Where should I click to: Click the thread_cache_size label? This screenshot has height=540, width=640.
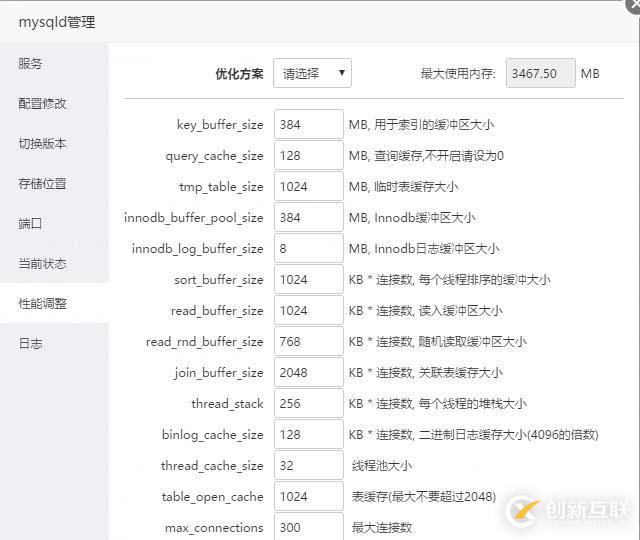click(212, 466)
